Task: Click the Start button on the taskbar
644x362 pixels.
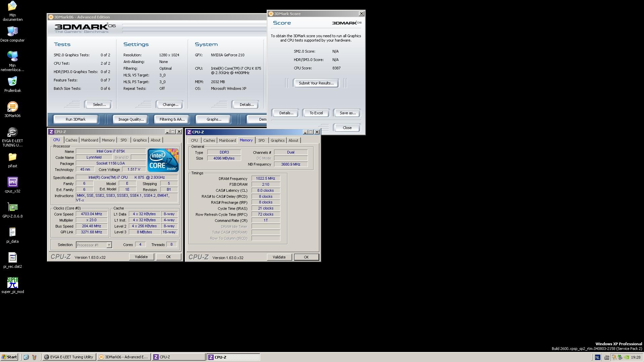Action: (9, 357)
